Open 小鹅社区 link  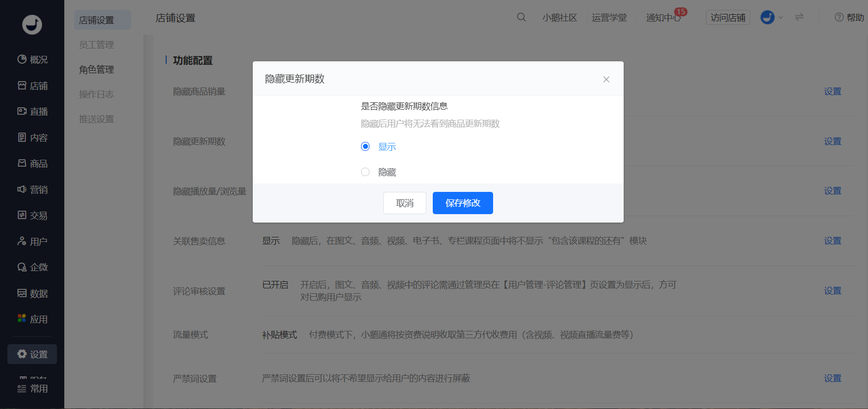(559, 17)
